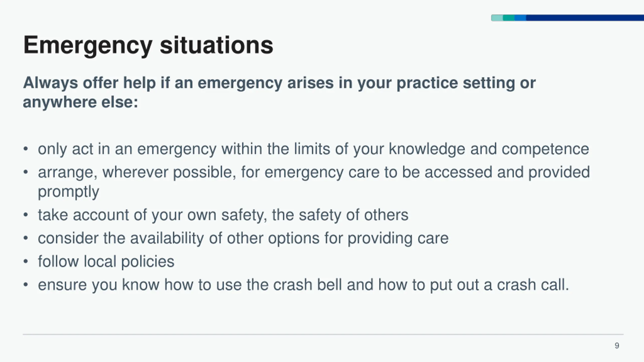Select the 'take account of your own safety' bullet
644x362 pixels.
click(223, 215)
